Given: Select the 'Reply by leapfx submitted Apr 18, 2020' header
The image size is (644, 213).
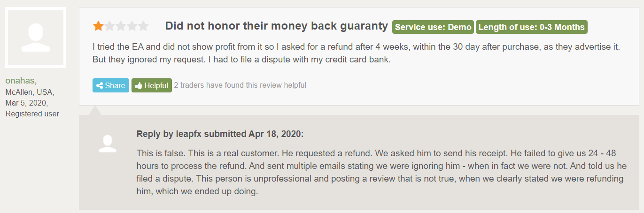Looking at the screenshot, I should 220,134.
